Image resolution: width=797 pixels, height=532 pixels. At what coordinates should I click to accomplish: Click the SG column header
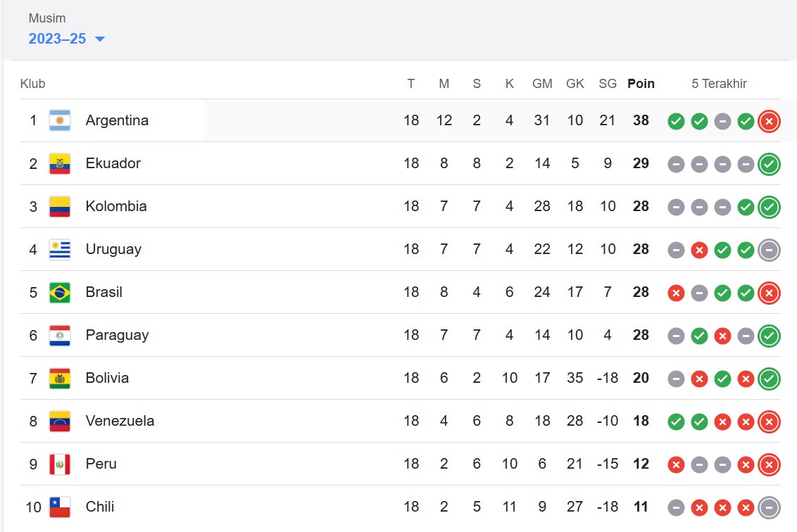608,83
